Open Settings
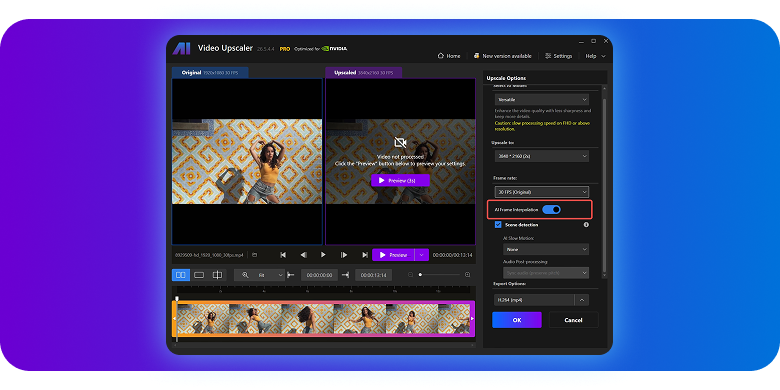 [x=558, y=56]
